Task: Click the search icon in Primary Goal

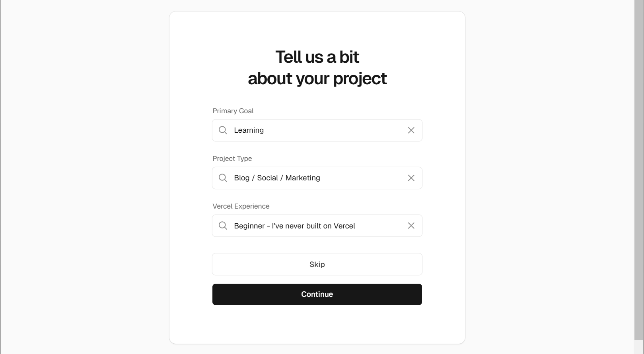Action: click(x=223, y=130)
